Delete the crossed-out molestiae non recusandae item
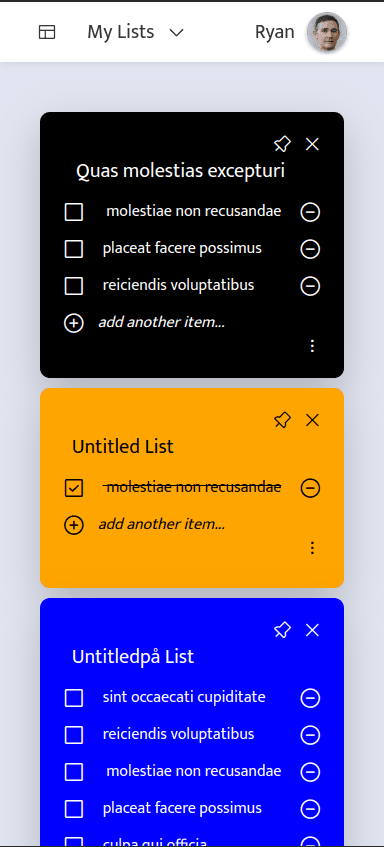This screenshot has height=847, width=384. coord(310,488)
